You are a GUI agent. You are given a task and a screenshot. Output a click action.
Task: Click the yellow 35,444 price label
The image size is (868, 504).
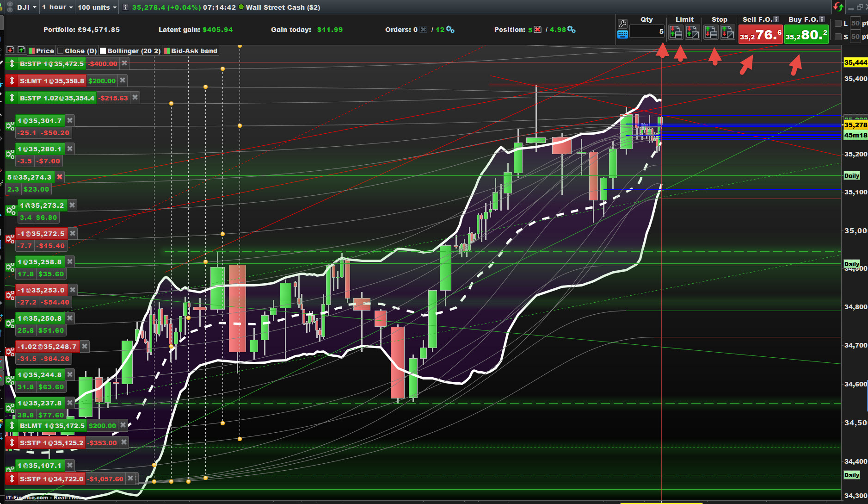tap(856, 62)
